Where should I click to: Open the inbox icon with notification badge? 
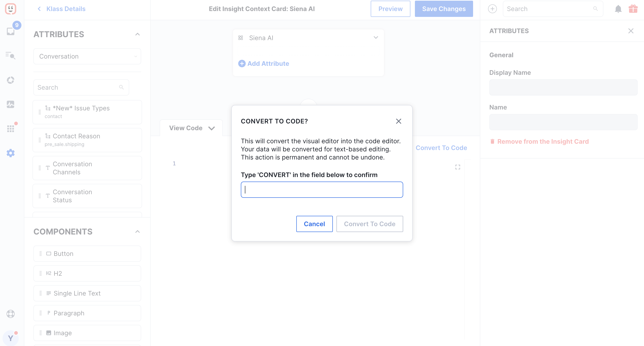pos(11,31)
